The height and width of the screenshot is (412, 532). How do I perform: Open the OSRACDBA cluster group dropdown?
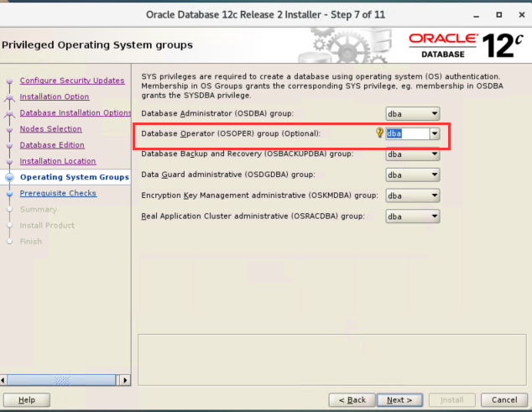pos(413,216)
